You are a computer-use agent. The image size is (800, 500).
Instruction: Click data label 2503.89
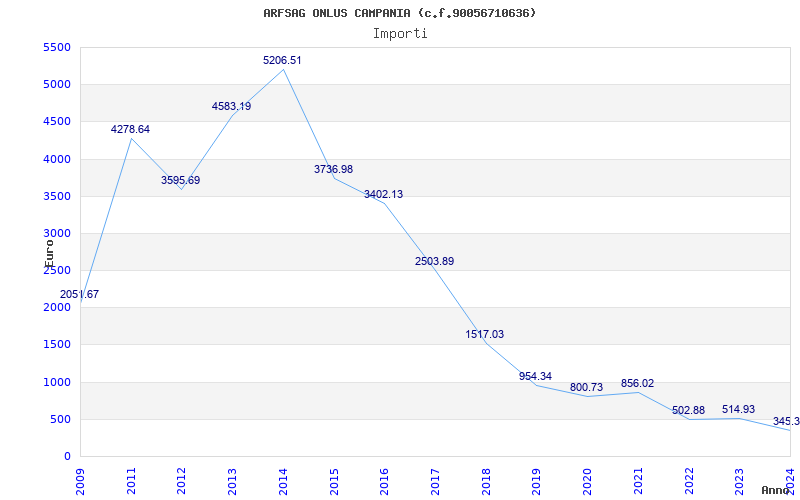tap(434, 261)
